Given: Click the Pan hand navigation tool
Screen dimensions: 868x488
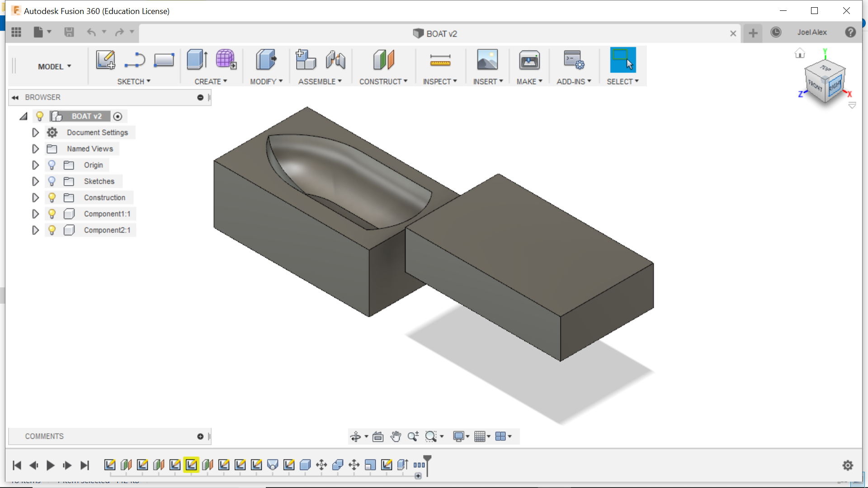Looking at the screenshot, I should click(x=396, y=436).
